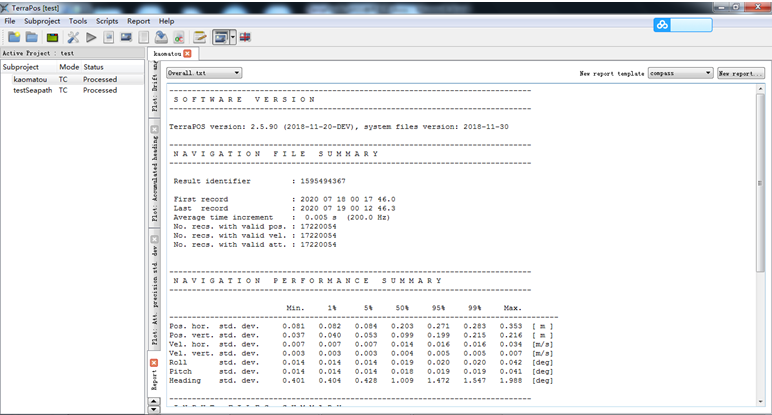Click the red and blue flag icon
This screenshot has width=772, height=415.
pyautogui.click(x=246, y=37)
